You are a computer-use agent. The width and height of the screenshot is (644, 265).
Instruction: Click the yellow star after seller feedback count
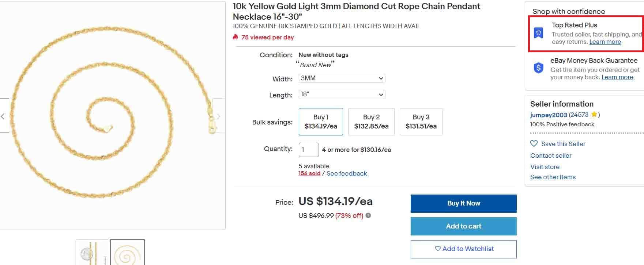click(594, 114)
